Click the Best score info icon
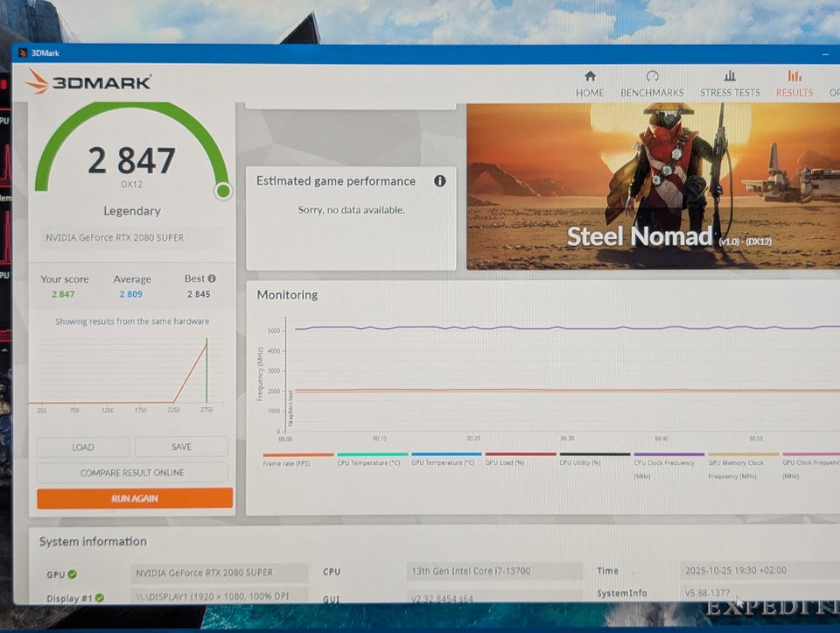Image resolution: width=840 pixels, height=633 pixels. (x=212, y=278)
